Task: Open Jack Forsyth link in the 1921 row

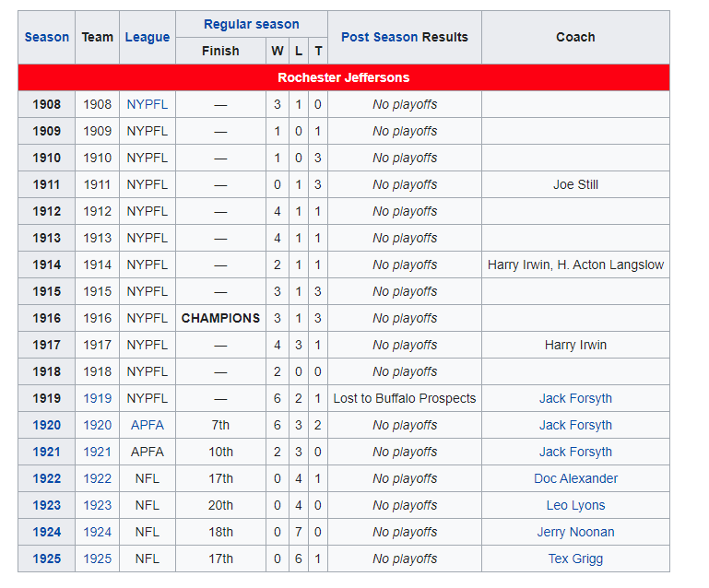Action: 575,452
